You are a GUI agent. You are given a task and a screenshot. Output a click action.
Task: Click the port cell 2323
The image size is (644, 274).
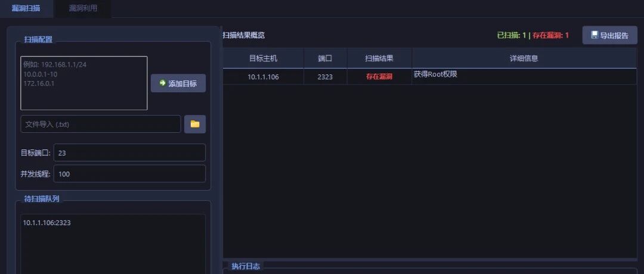(x=326, y=77)
